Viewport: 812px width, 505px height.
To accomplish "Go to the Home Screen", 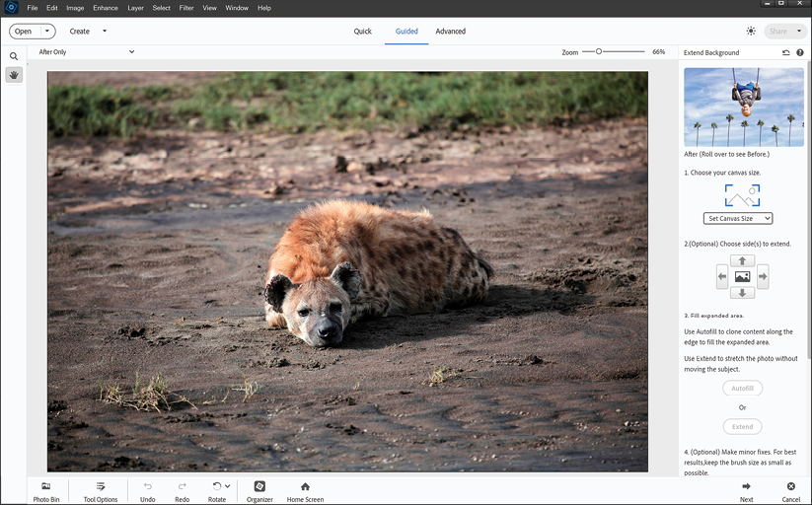I will (x=305, y=492).
